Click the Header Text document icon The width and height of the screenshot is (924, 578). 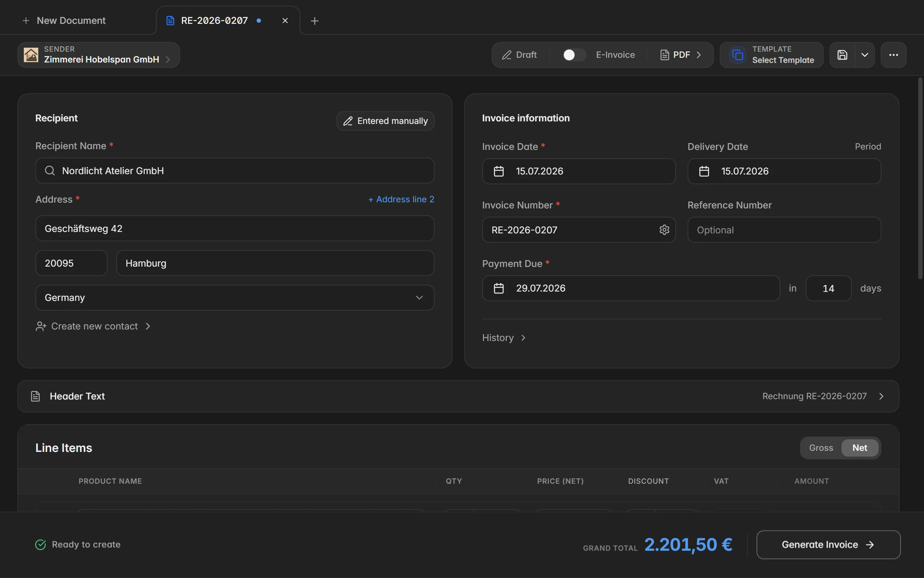[35, 396]
